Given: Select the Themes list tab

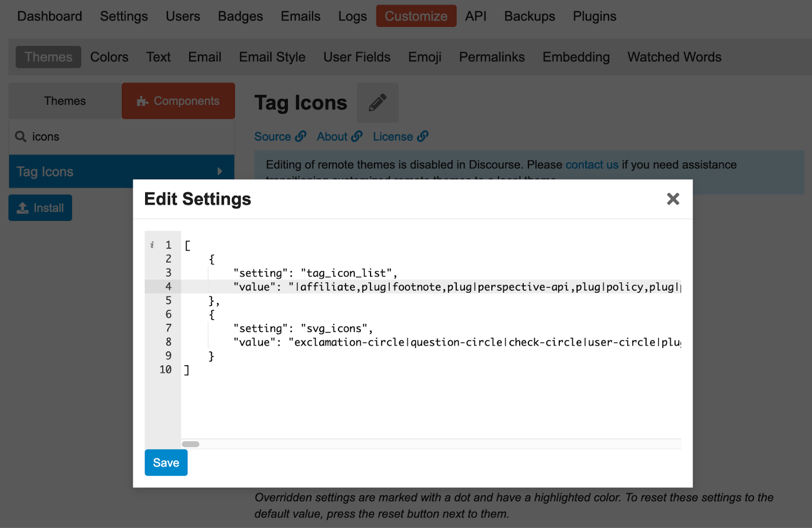Looking at the screenshot, I should [x=65, y=101].
